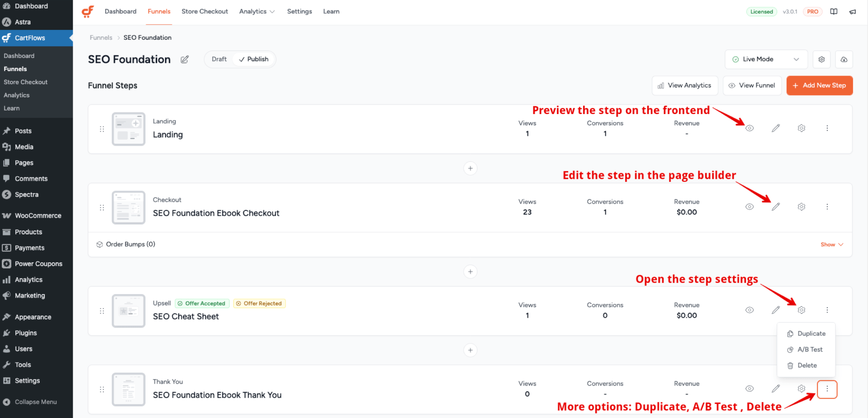
Task: Open settings gear for Landing step
Action: [802, 128]
